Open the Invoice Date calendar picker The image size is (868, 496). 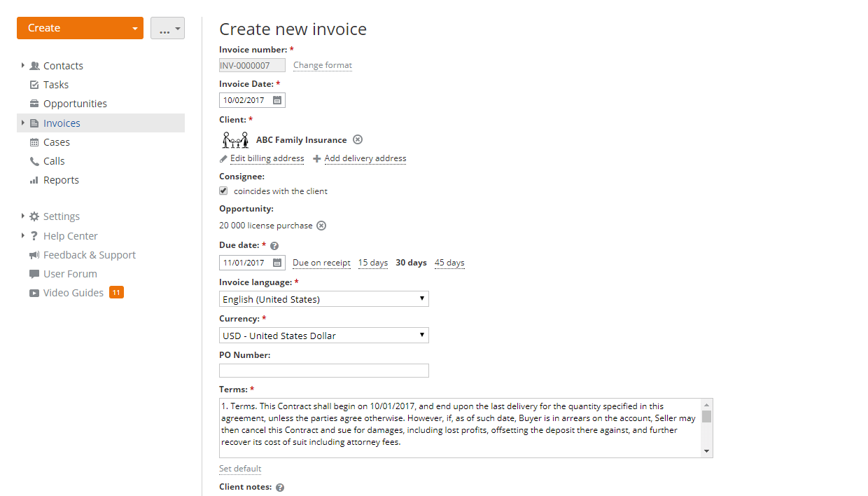(x=276, y=99)
